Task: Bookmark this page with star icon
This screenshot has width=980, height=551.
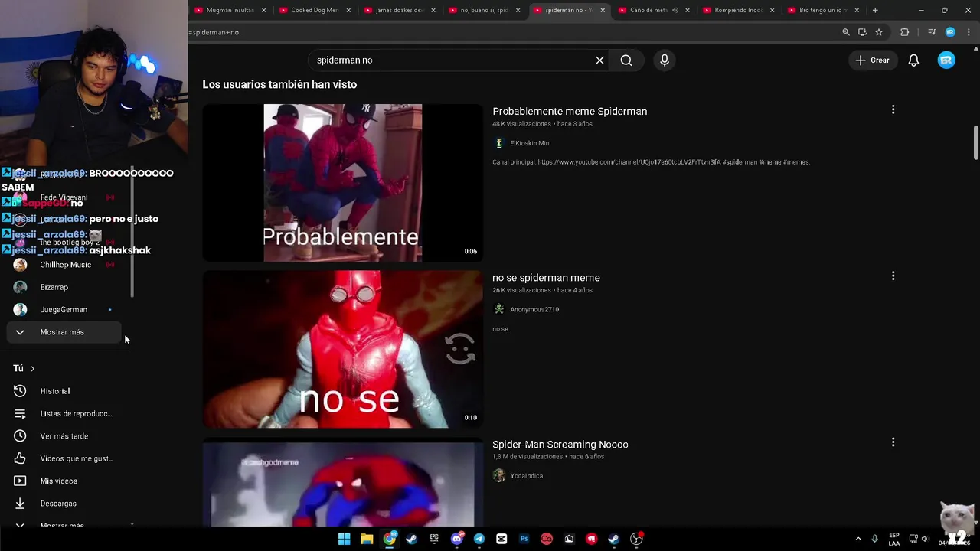Action: tap(879, 32)
